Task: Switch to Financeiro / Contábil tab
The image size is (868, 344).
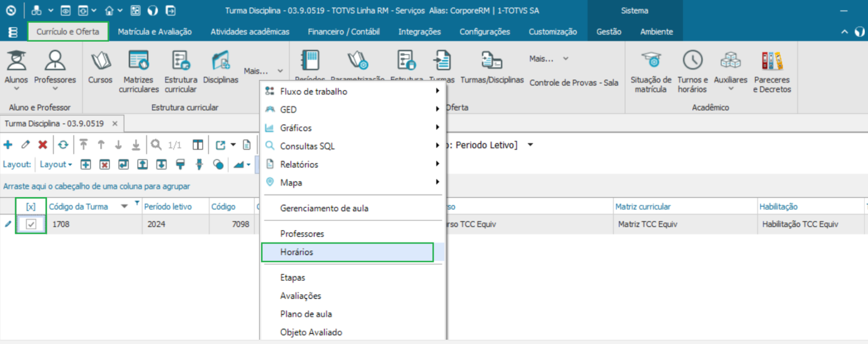Action: pos(344,32)
